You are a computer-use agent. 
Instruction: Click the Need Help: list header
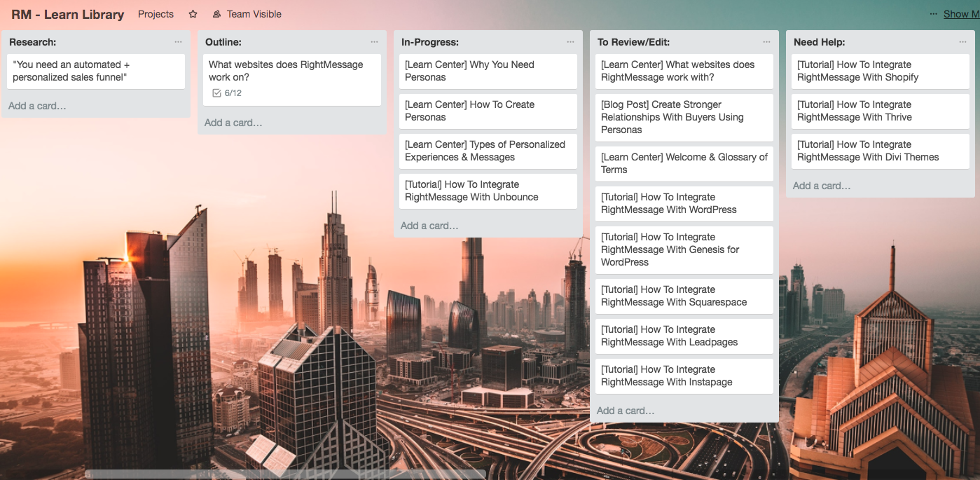click(x=820, y=42)
